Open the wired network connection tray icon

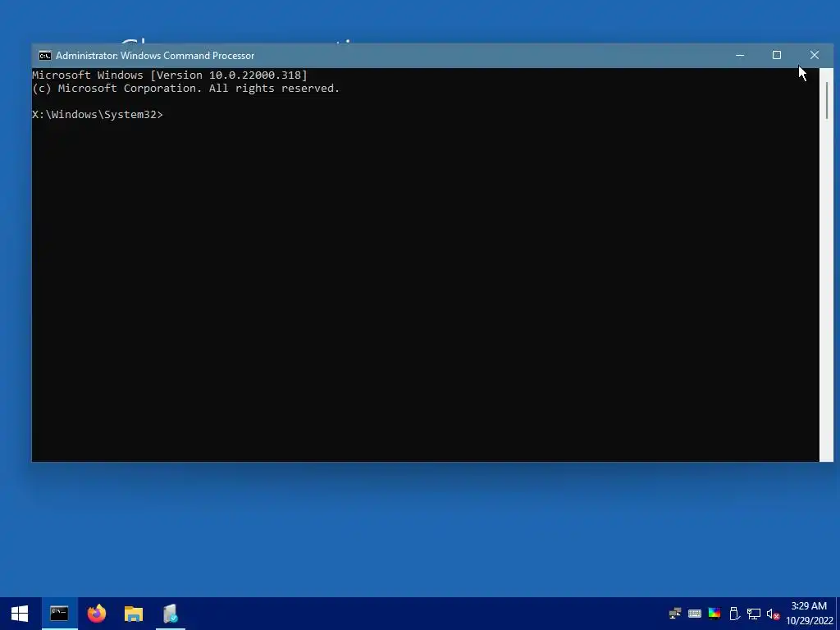tap(754, 614)
